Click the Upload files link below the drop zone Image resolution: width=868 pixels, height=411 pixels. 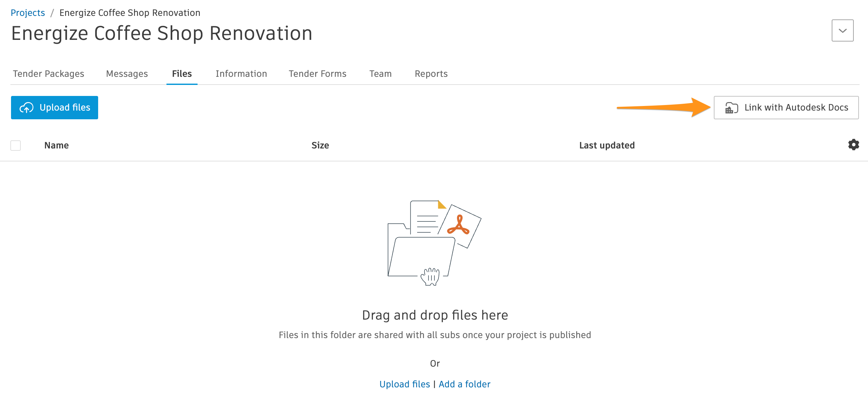tap(405, 384)
